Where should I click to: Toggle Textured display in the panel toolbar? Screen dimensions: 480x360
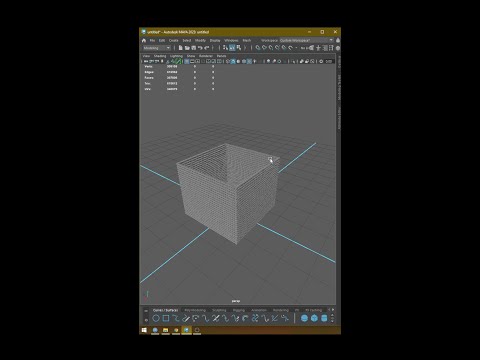pyautogui.click(x=250, y=62)
